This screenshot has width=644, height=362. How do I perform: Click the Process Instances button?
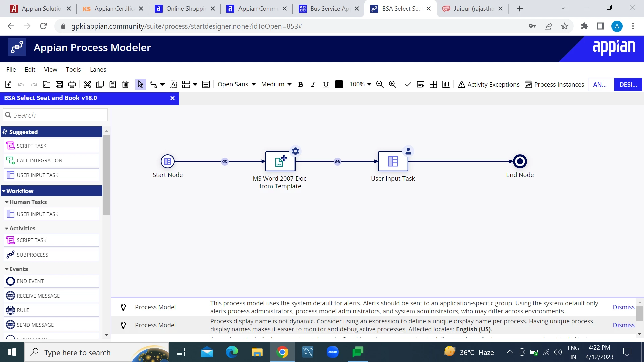554,84
